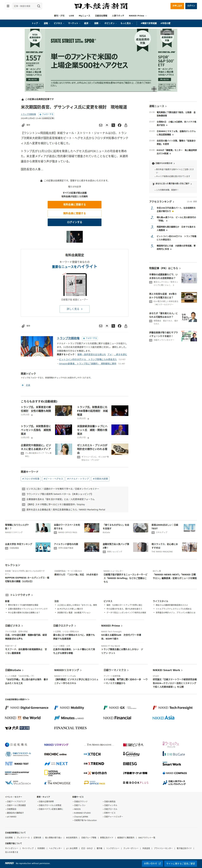Screen dimensions: 202x868
Task: Open the FINANCIAL TIMES logo link
Action: coord(70,728)
